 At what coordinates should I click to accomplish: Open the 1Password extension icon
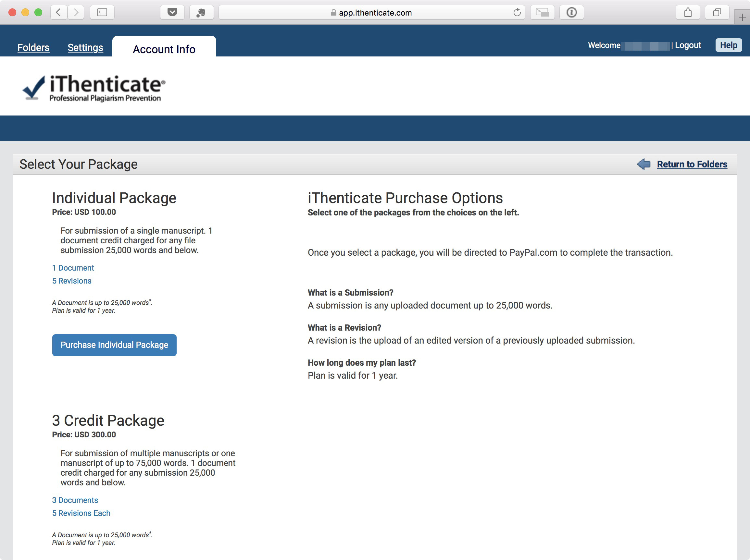571,13
